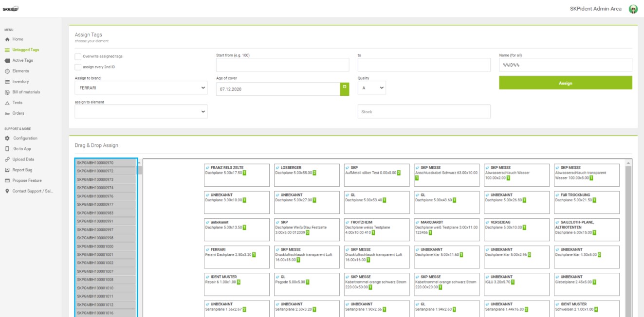Open the Quality dropdown

(371, 88)
